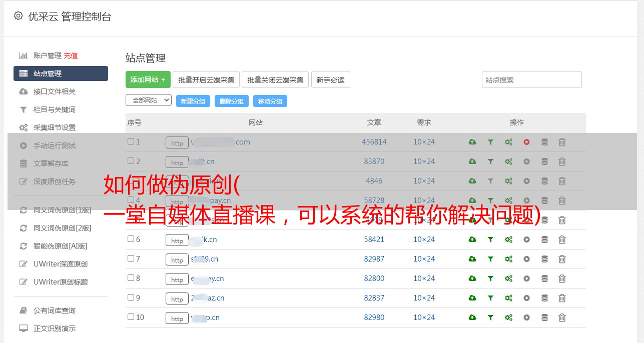Image resolution: width=644 pixels, height=343 pixels.
Task: Select 站点管理 in the sidebar
Action: click(61, 73)
